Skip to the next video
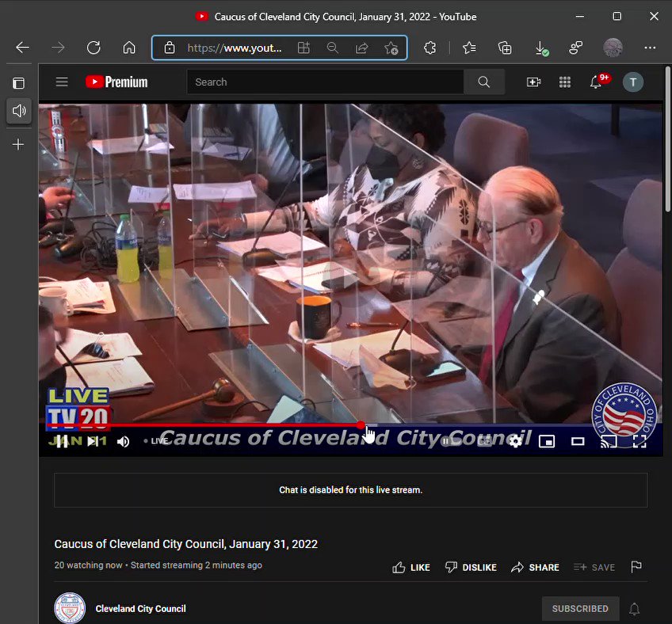672x624 pixels. pyautogui.click(x=93, y=441)
